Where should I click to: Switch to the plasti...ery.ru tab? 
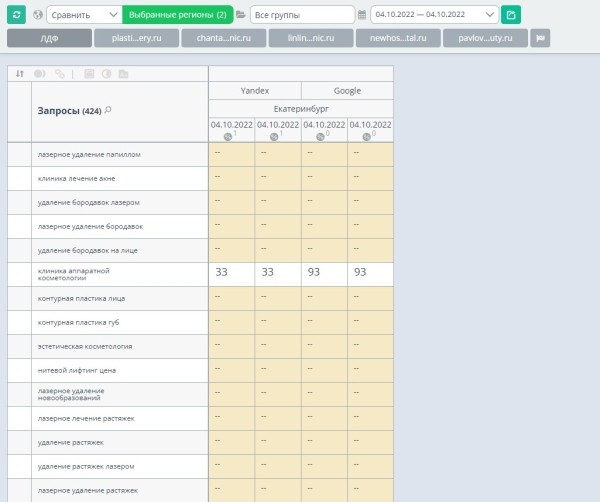click(x=137, y=38)
